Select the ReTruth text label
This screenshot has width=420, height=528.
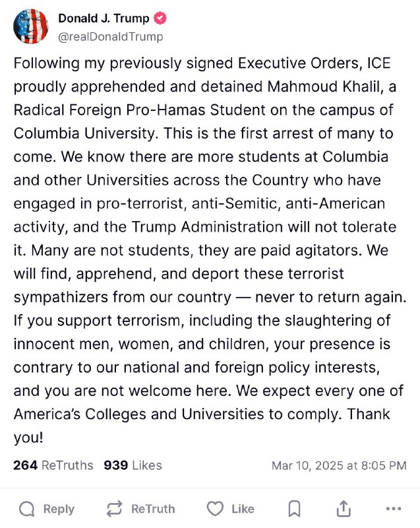(153, 509)
